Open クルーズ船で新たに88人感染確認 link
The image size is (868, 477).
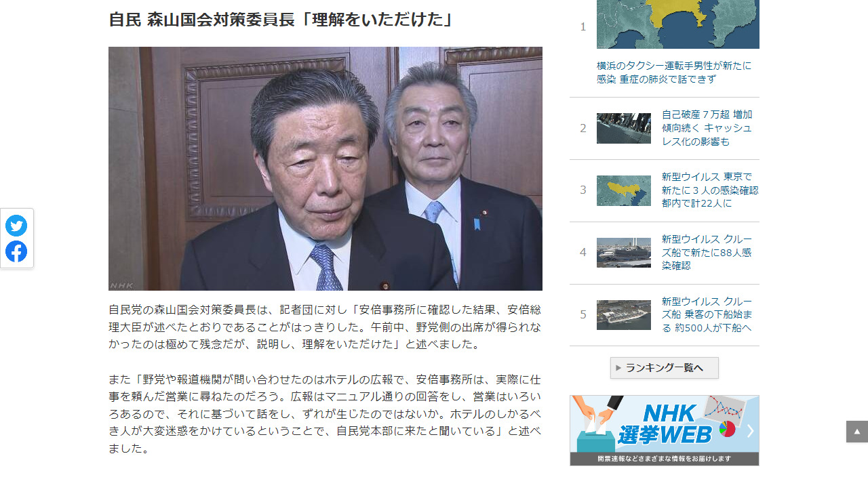(707, 252)
